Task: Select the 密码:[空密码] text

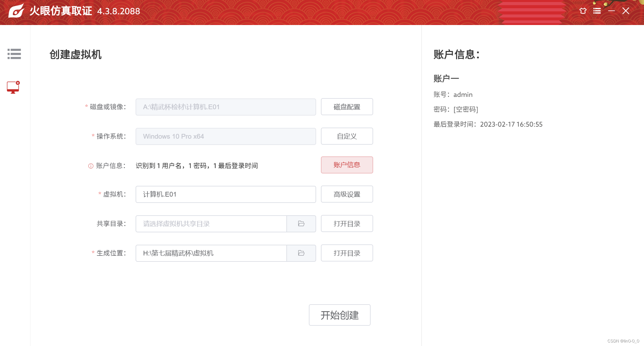Action: 456,110
